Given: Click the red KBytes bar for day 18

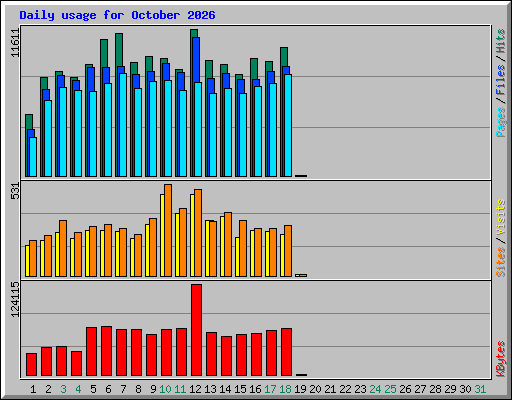Looking at the screenshot, I should 287,352.
